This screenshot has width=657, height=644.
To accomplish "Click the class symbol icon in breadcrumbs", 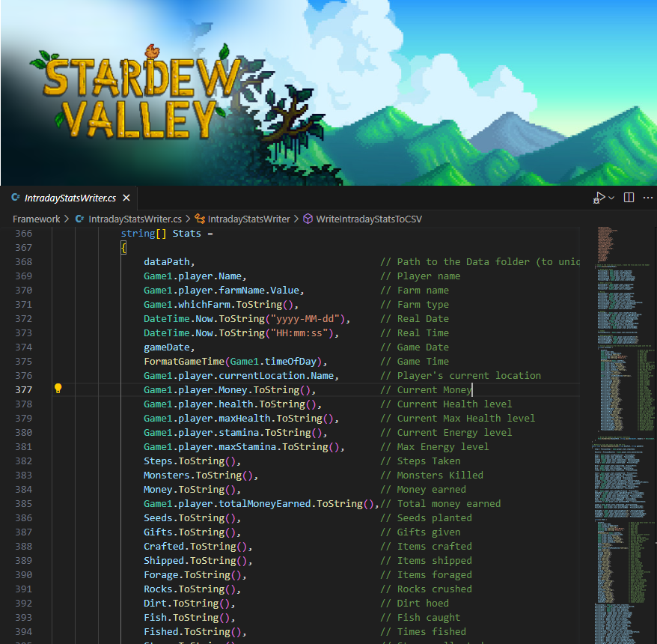I will [200, 219].
